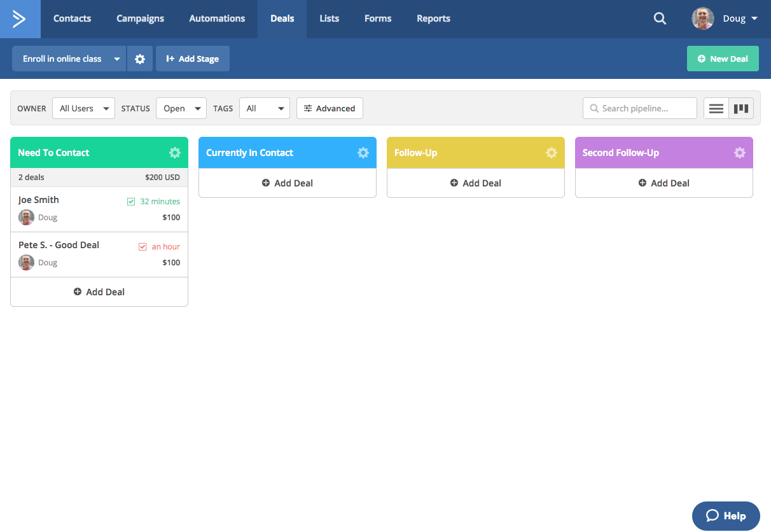Check Joe Smith's 32 minutes task checkbox
The width and height of the screenshot is (771, 532).
click(131, 202)
